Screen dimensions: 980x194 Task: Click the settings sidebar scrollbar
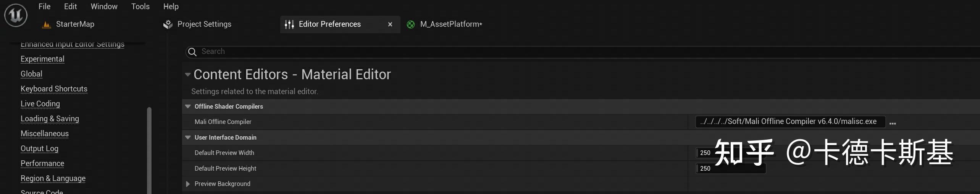tap(149, 150)
